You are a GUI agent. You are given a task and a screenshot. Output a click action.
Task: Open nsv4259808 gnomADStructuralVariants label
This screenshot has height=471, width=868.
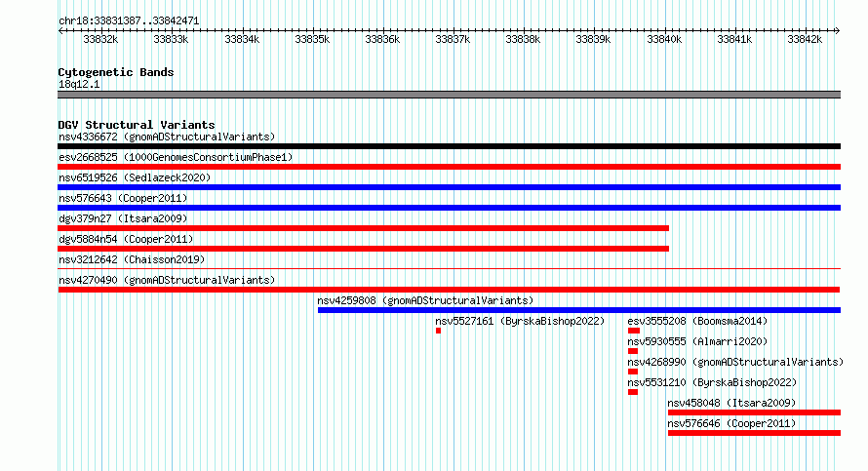425,300
